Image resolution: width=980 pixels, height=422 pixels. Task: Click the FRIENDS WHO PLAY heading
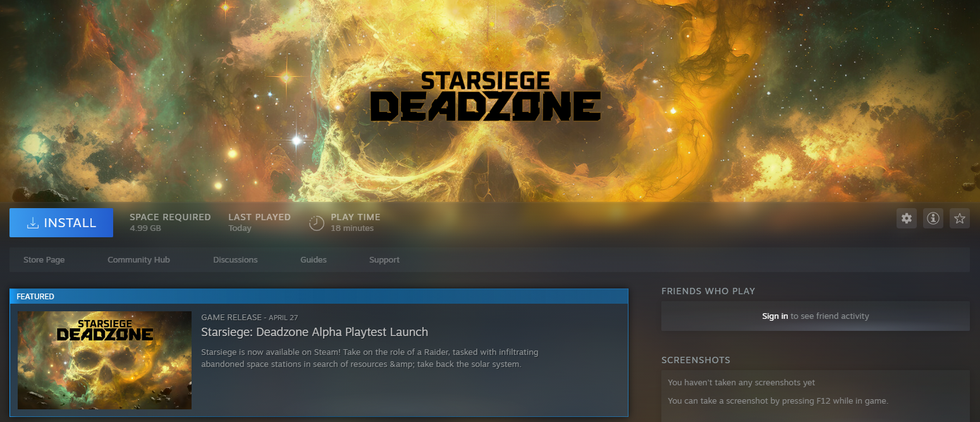coord(708,291)
